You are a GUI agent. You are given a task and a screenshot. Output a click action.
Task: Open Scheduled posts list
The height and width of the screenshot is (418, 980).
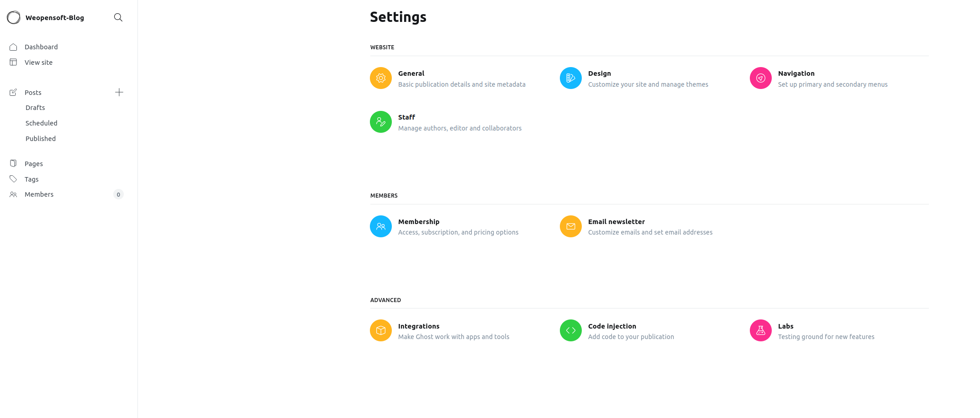coord(42,123)
